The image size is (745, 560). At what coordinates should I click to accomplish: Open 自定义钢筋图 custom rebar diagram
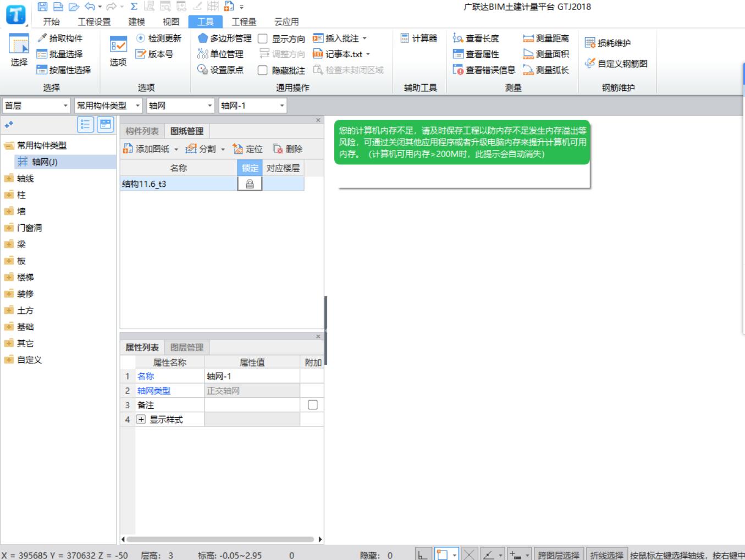[x=616, y=63]
